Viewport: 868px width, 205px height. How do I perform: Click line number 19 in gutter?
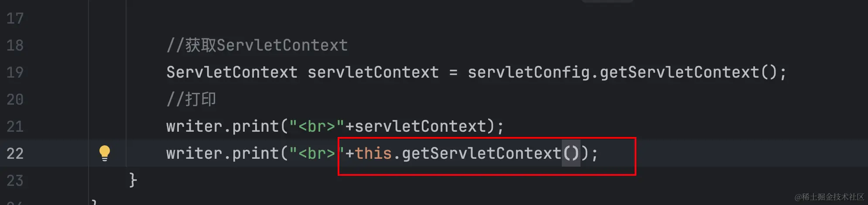[x=15, y=72]
